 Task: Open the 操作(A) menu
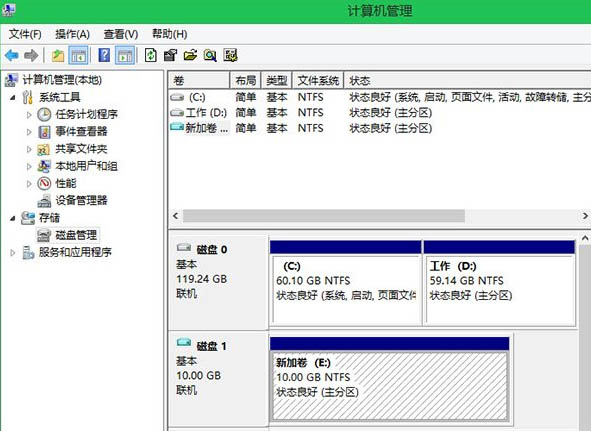pos(72,34)
